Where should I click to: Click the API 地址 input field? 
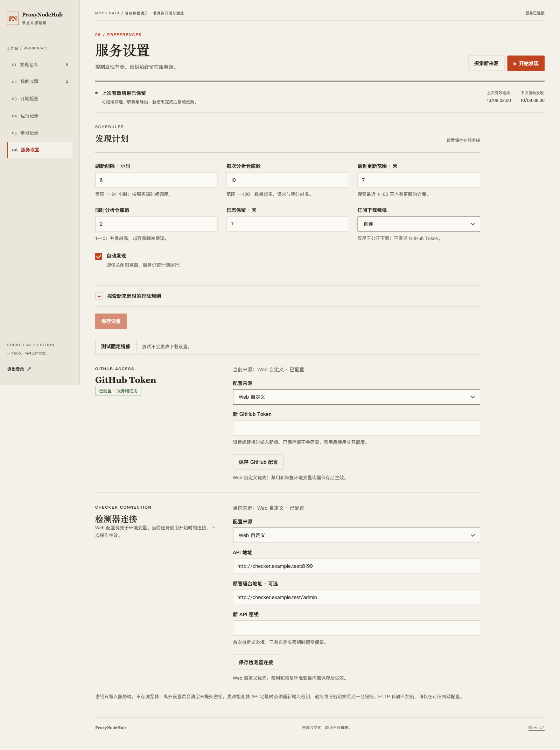(356, 566)
